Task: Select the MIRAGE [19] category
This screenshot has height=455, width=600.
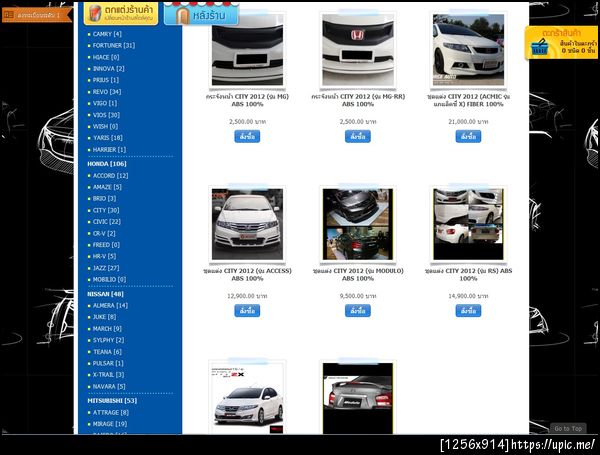Action: [x=109, y=424]
